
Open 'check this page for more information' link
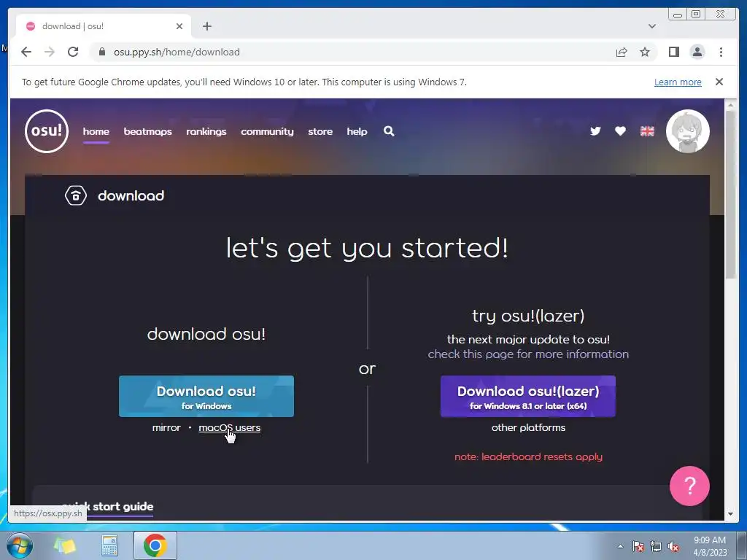point(528,354)
